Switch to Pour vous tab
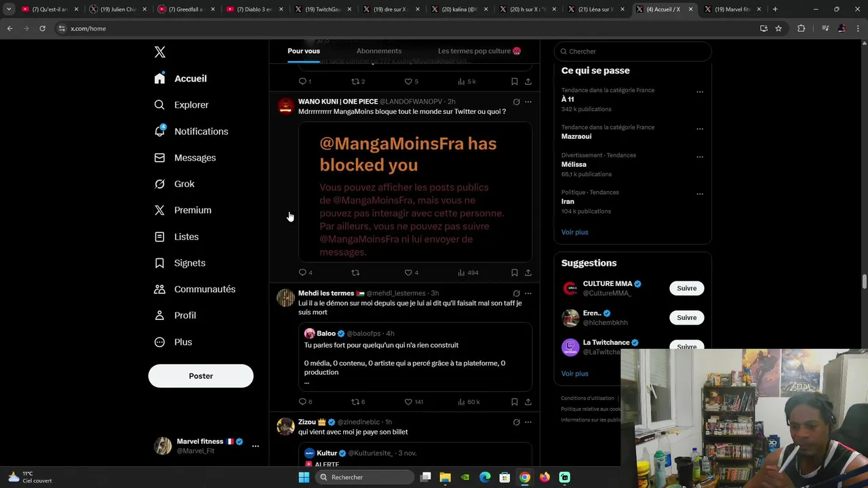This screenshot has height=488, width=868. 304,51
